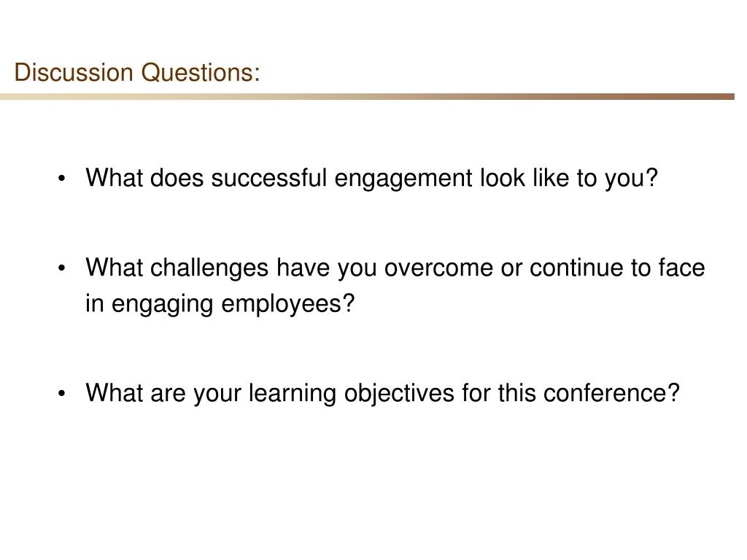The height and width of the screenshot is (560, 747).
Task: Click the word "successful" in first question
Action: (269, 178)
